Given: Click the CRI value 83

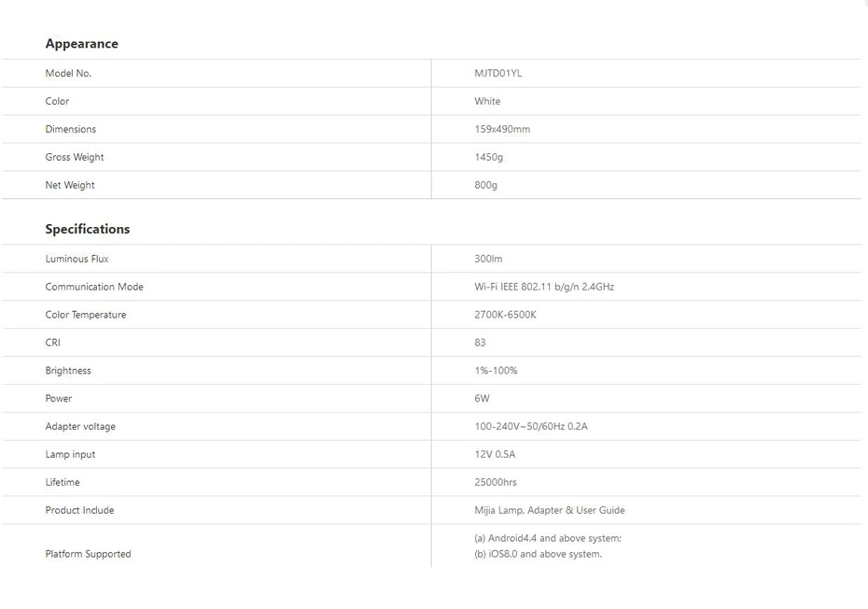Looking at the screenshot, I should (480, 343).
